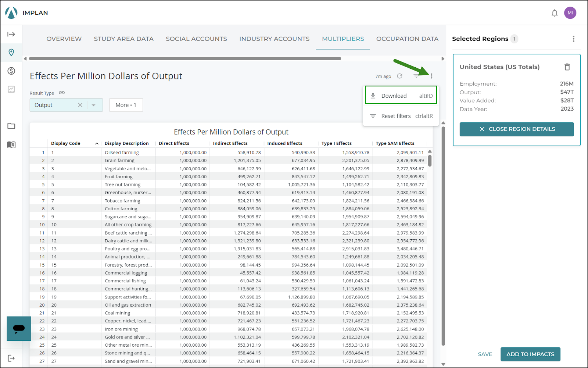The height and width of the screenshot is (368, 588).
Task: Click the 7m ago timestamp
Action: coord(383,76)
